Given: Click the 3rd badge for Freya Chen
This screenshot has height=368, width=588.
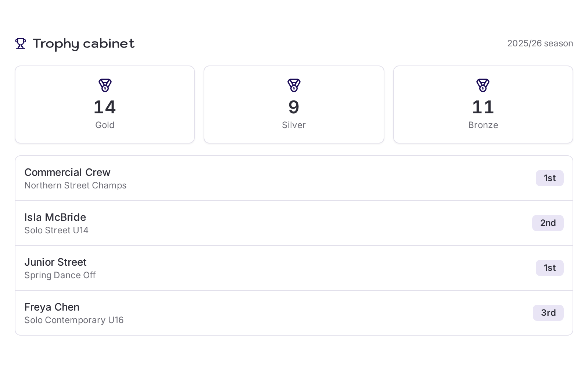Looking at the screenshot, I should coord(548,313).
